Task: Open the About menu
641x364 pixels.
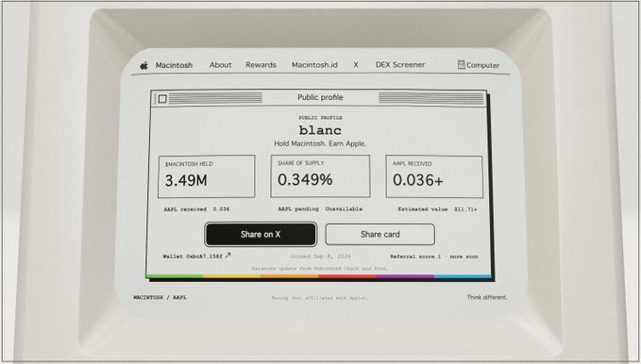Action: [x=220, y=65]
